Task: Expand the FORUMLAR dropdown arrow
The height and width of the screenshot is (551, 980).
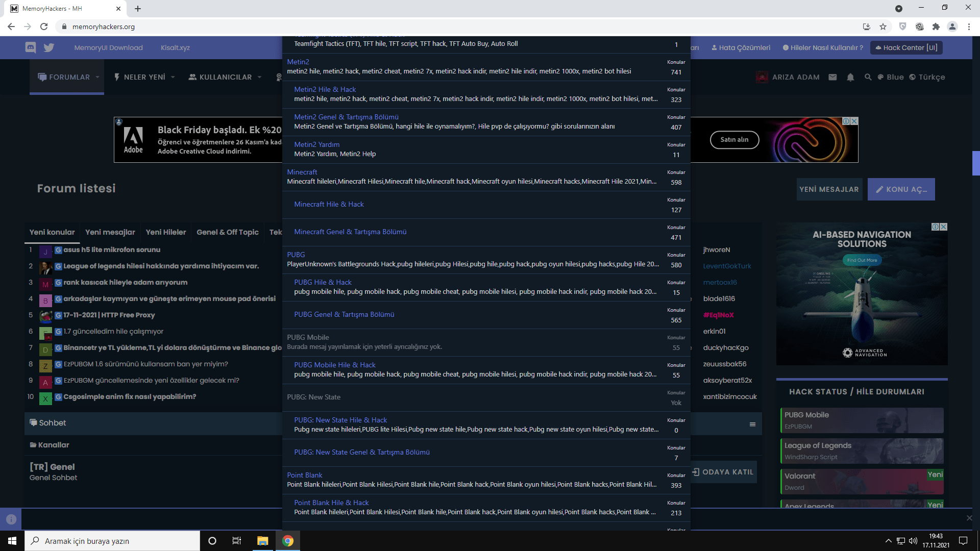Action: tap(97, 77)
